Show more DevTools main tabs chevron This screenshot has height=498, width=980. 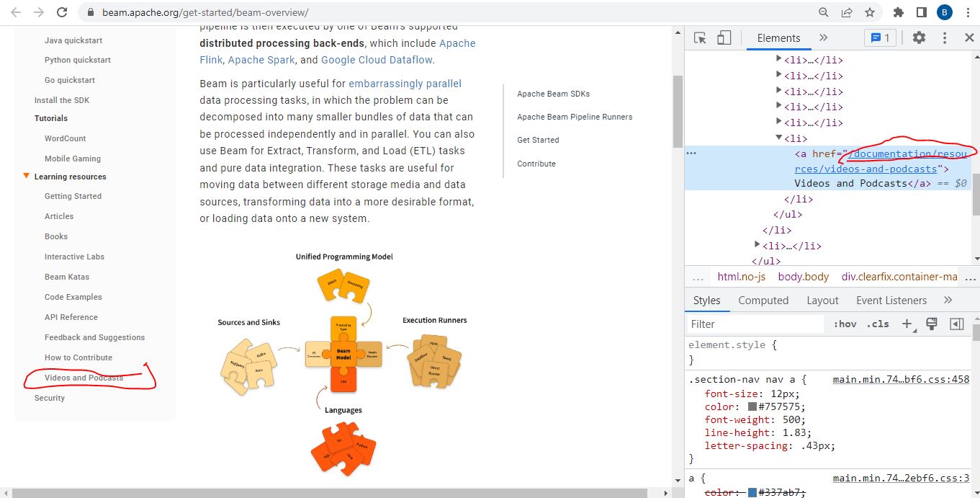(824, 38)
